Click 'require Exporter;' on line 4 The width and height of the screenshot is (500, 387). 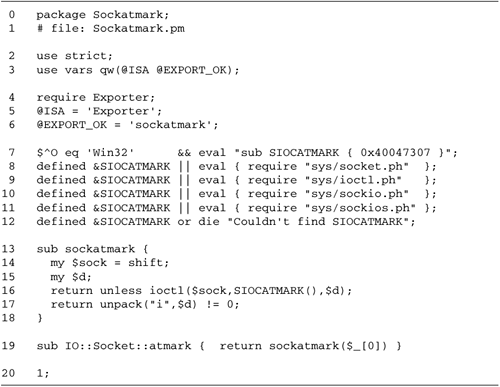click(x=96, y=97)
